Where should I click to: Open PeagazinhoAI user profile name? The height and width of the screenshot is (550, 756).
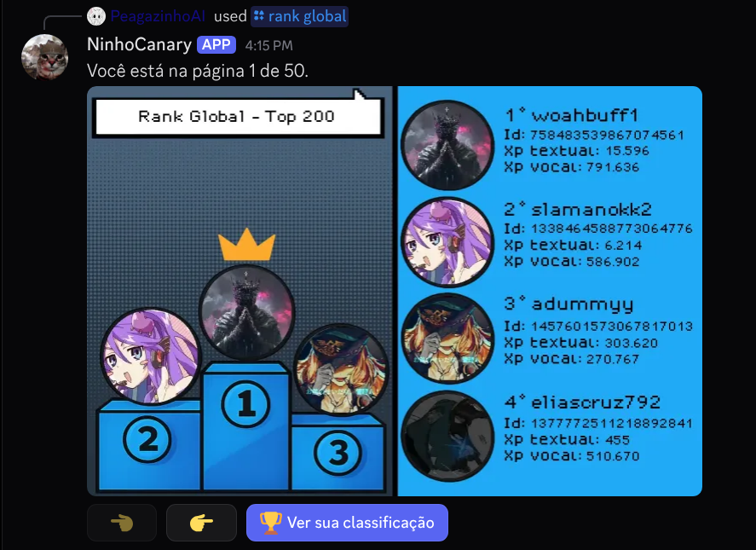(x=158, y=16)
